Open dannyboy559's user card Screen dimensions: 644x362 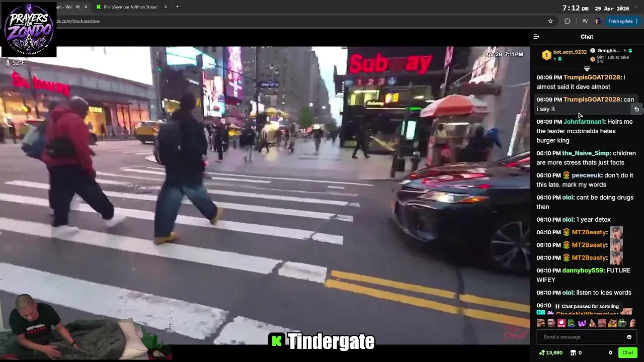click(583, 270)
